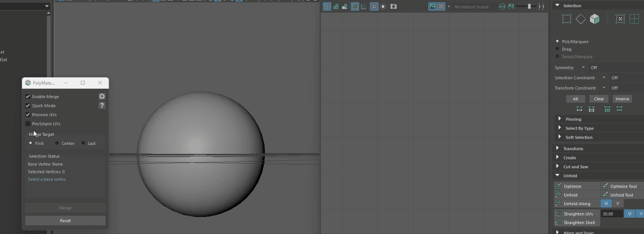Toggle the UV editor grid display icon

(x=374, y=7)
